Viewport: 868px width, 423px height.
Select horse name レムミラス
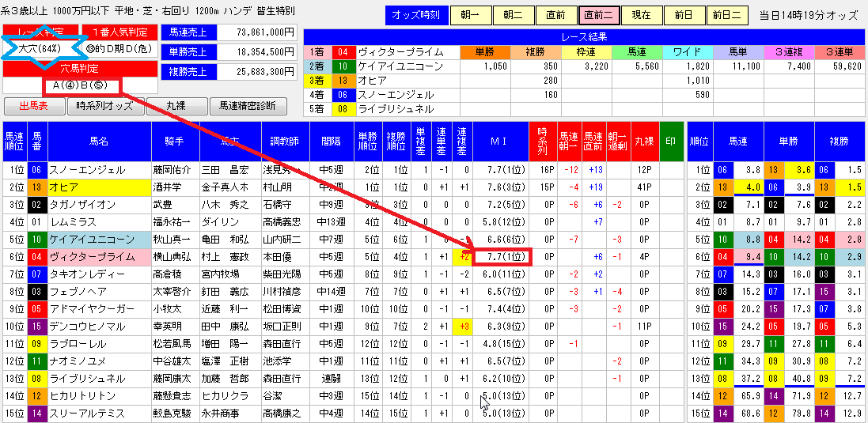tap(99, 222)
